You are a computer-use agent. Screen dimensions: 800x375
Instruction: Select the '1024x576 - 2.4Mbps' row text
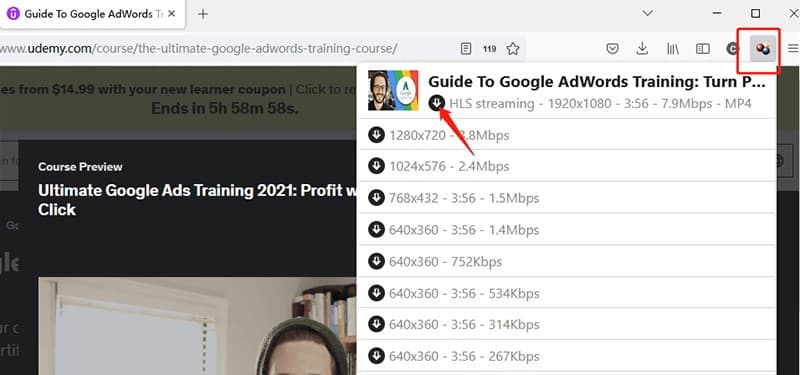pos(449,167)
